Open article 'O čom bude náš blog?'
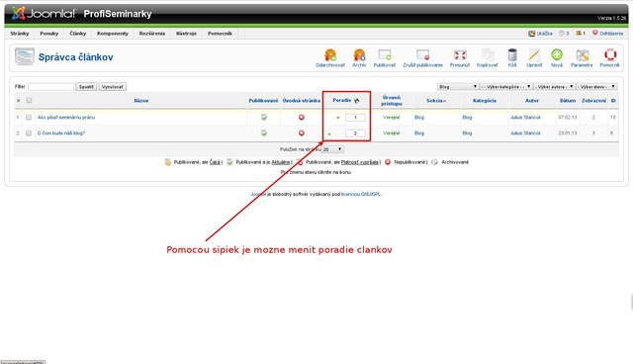This screenshot has height=364, width=633. pos(61,134)
